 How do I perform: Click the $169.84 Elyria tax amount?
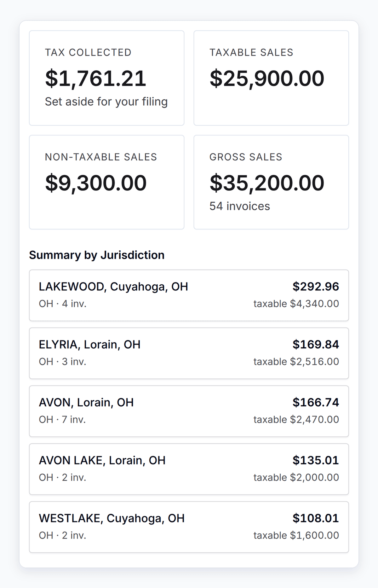(316, 345)
